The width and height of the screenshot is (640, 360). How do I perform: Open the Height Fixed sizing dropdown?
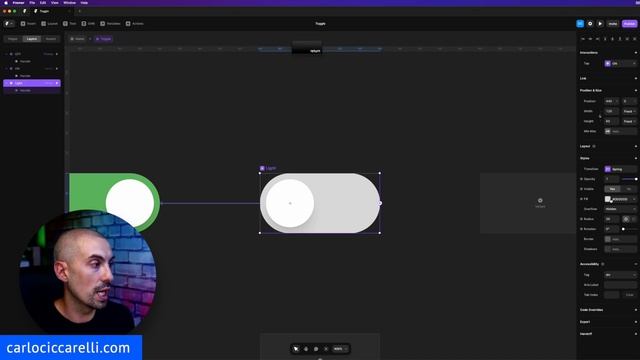[x=629, y=121]
